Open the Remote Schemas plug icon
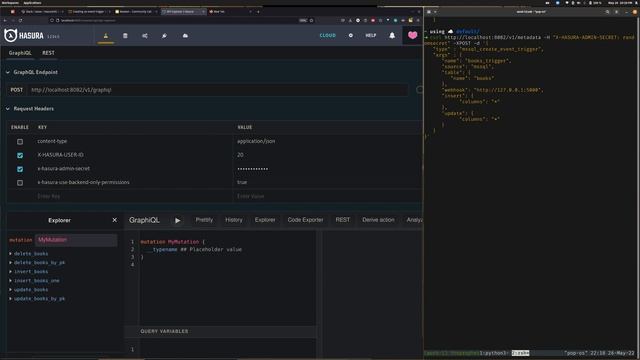 point(164,36)
